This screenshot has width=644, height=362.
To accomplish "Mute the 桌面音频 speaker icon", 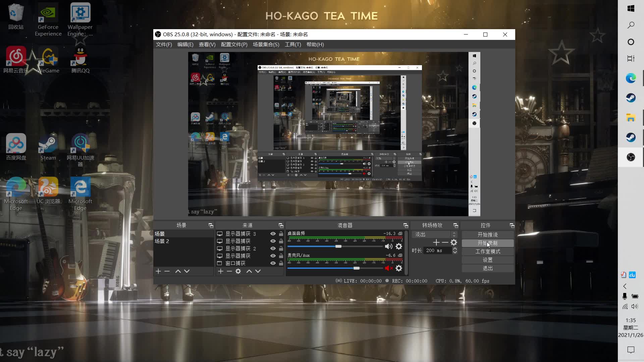I will pos(388,246).
